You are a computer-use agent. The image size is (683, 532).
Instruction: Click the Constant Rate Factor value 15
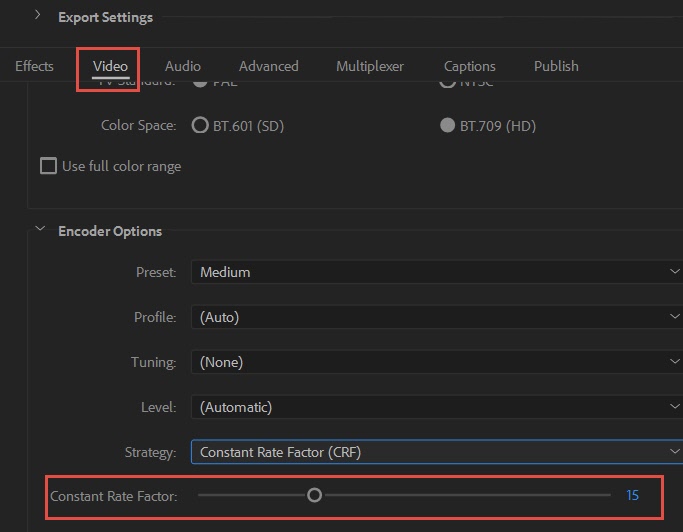(632, 495)
